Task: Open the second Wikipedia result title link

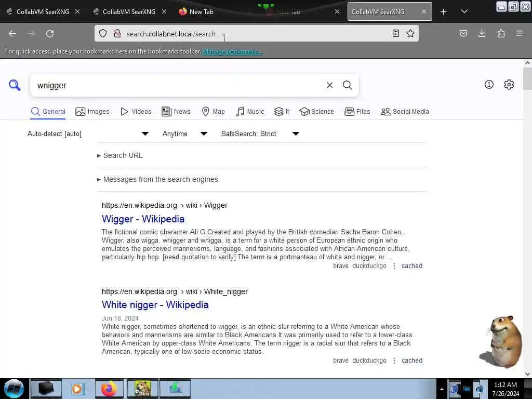Action: click(x=155, y=304)
